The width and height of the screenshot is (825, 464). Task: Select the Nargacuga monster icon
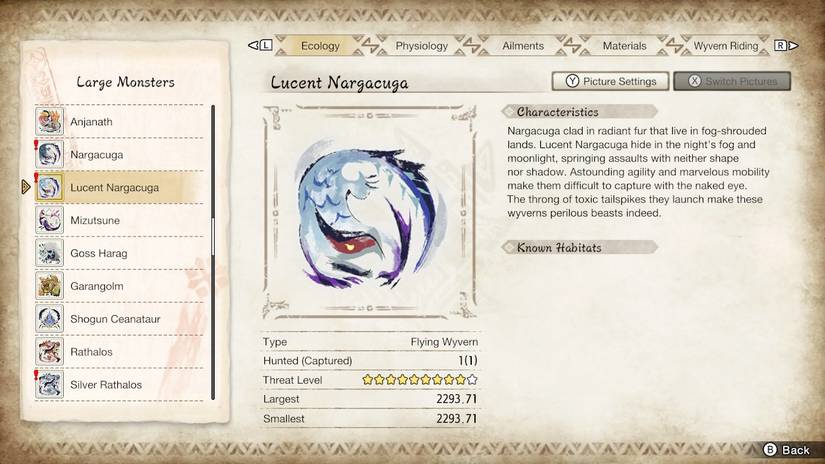(x=49, y=154)
